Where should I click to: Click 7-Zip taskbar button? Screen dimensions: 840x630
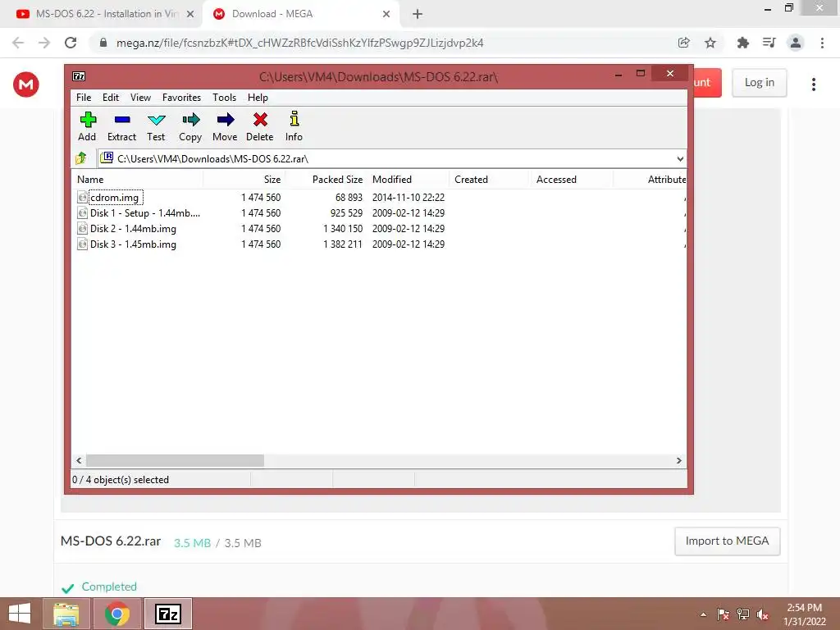[x=167, y=614]
